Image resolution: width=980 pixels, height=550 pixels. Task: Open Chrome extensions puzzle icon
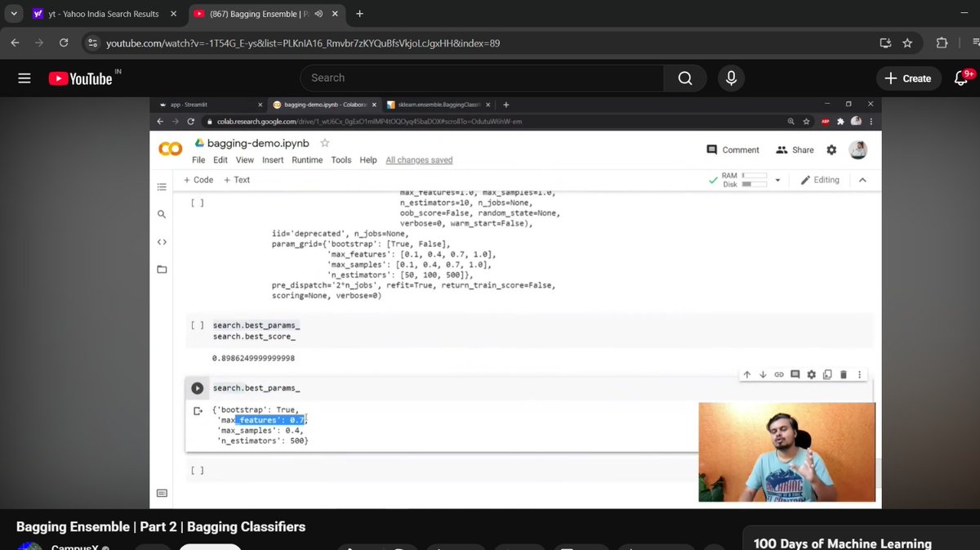[x=942, y=42]
